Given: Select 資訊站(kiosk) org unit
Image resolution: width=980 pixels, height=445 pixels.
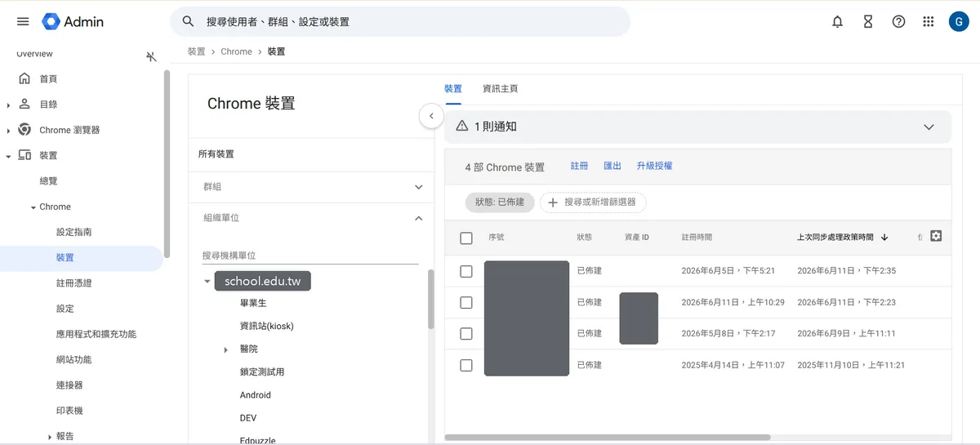Looking at the screenshot, I should click(x=266, y=326).
